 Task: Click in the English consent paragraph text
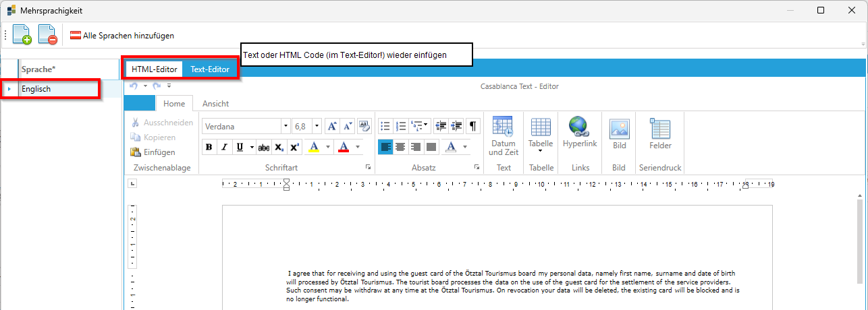[x=513, y=286]
